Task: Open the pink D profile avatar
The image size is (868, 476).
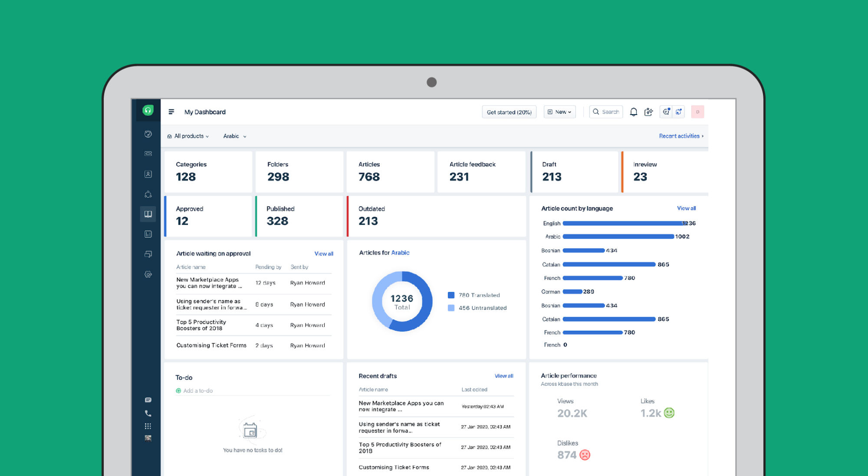Action: pos(697,112)
